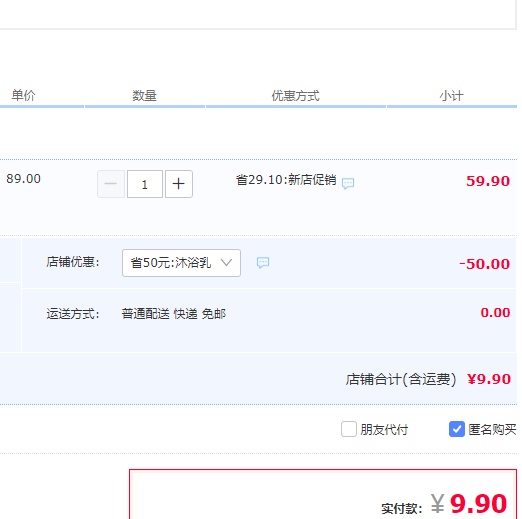Viewport: 522px width, 519px height.
Task: Click the 单价 column header
Action: point(23,96)
